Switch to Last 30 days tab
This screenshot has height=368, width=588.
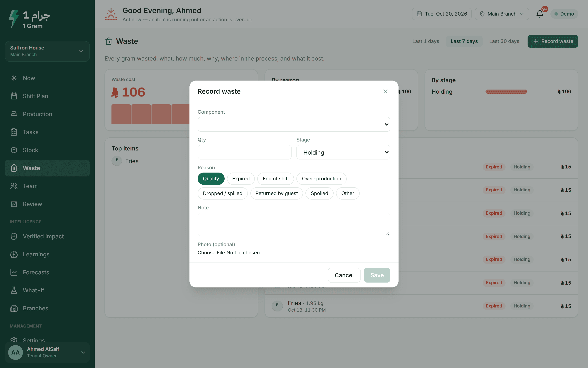(x=504, y=41)
